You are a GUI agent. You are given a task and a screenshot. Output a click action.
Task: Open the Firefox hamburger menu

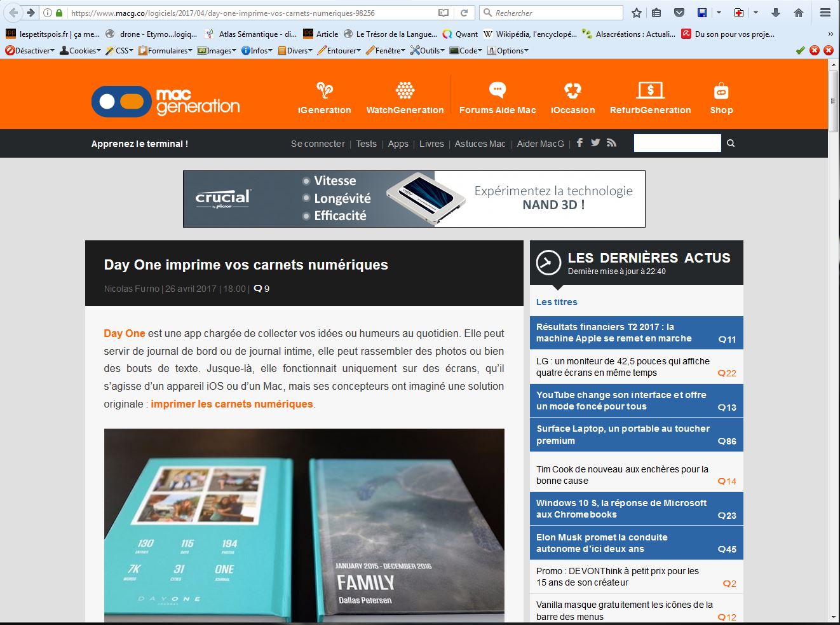825,13
